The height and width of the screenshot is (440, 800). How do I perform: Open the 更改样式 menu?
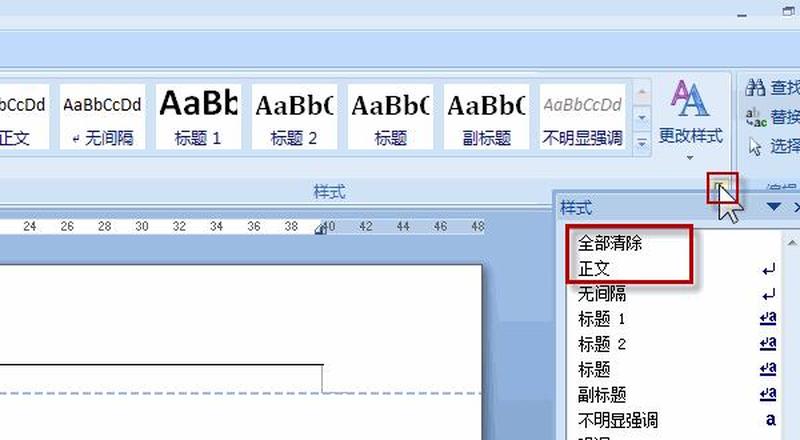click(690, 120)
